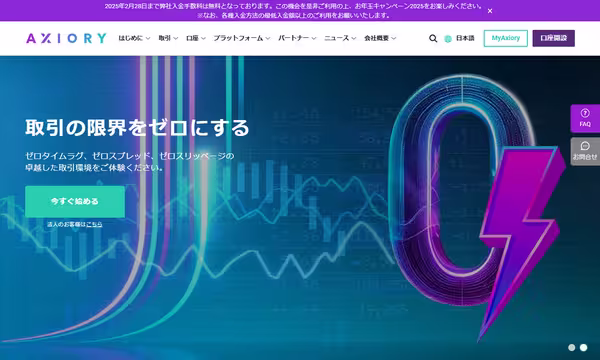Expand the 会社概要 menu
Image resolution: width=600 pixels, height=360 pixels.
pyautogui.click(x=380, y=38)
